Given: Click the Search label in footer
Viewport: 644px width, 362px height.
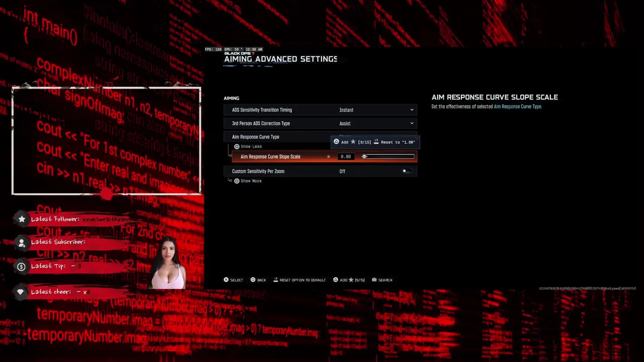Looking at the screenshot, I should coord(385,280).
